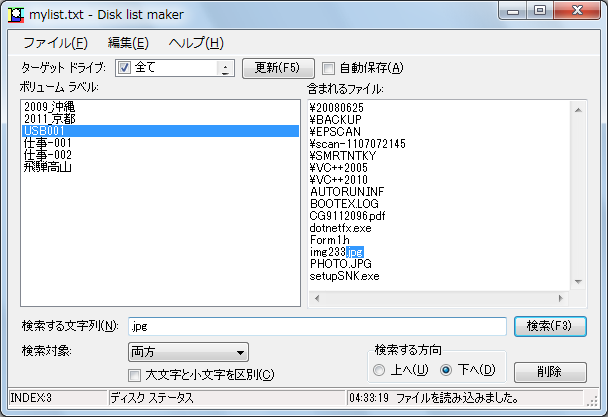Image resolution: width=608 pixels, height=417 pixels.
Task: Click the 検索する文字列 search input field
Action: pyautogui.click(x=317, y=326)
